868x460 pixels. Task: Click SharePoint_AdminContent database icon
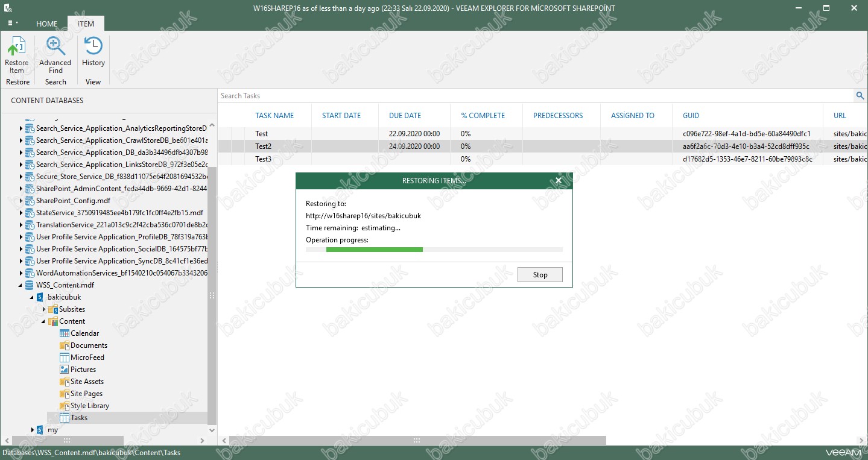pyautogui.click(x=30, y=189)
